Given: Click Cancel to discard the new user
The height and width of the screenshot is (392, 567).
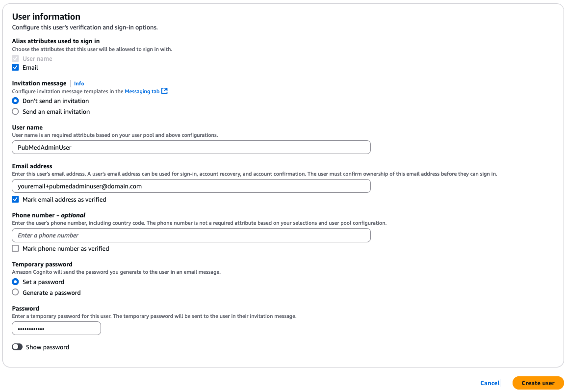Looking at the screenshot, I should 489,383.
